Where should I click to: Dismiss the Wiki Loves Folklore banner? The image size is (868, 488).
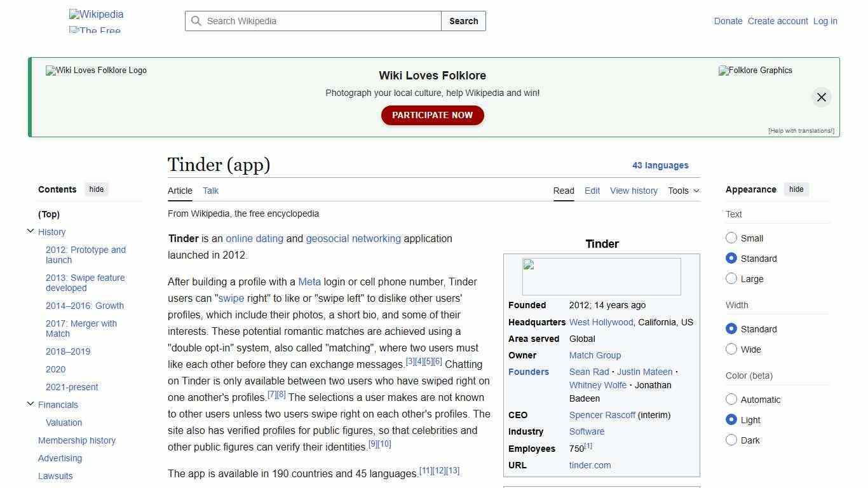821,97
